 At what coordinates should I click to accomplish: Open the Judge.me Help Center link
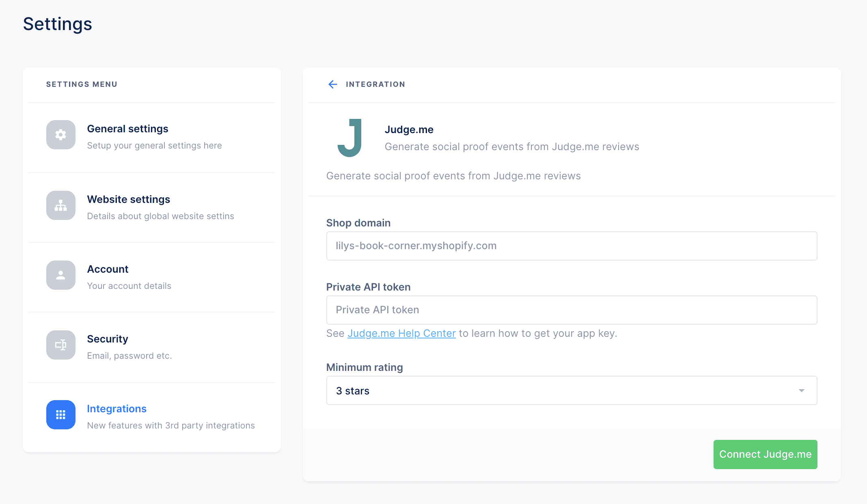pyautogui.click(x=401, y=333)
